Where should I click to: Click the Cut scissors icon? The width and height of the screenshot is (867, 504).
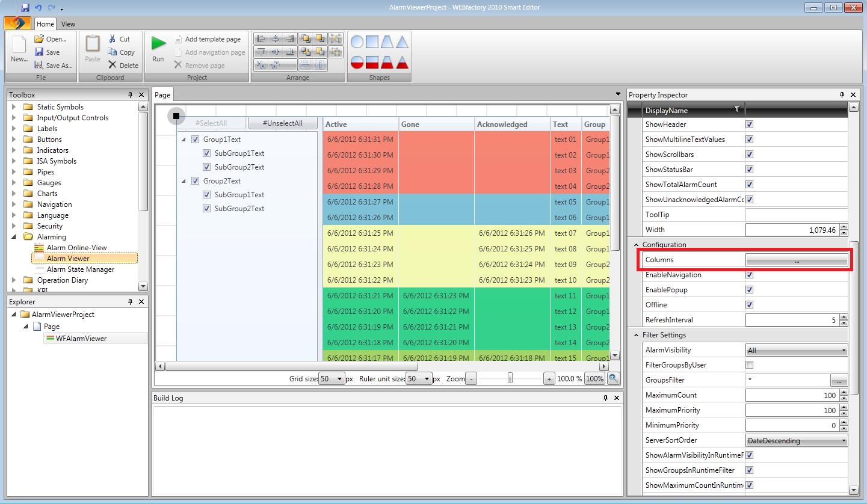coord(113,39)
